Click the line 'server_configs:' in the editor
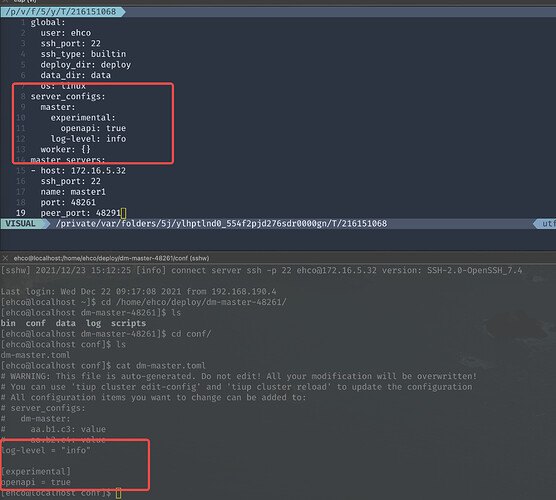This screenshot has height=500, width=556. click(x=68, y=96)
